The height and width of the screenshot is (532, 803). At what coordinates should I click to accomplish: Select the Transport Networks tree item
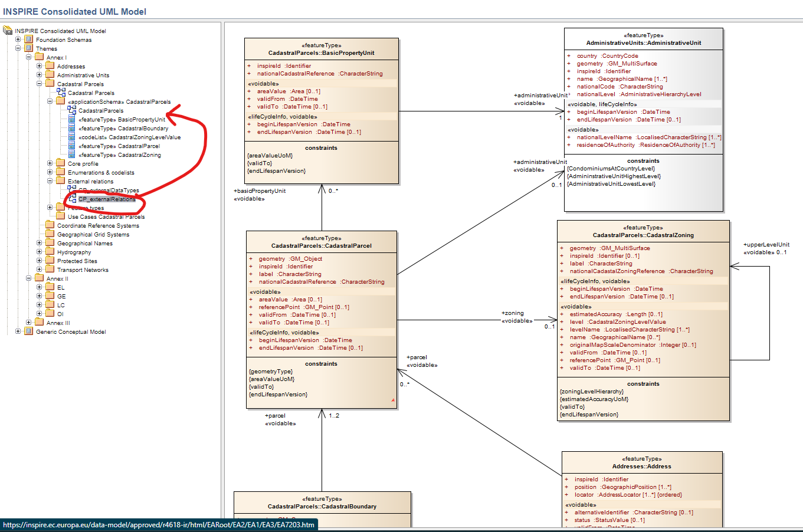83,270
